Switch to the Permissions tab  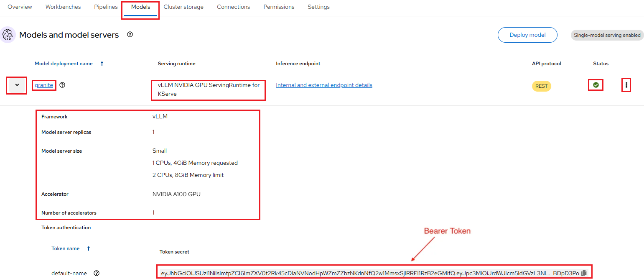[x=279, y=7]
